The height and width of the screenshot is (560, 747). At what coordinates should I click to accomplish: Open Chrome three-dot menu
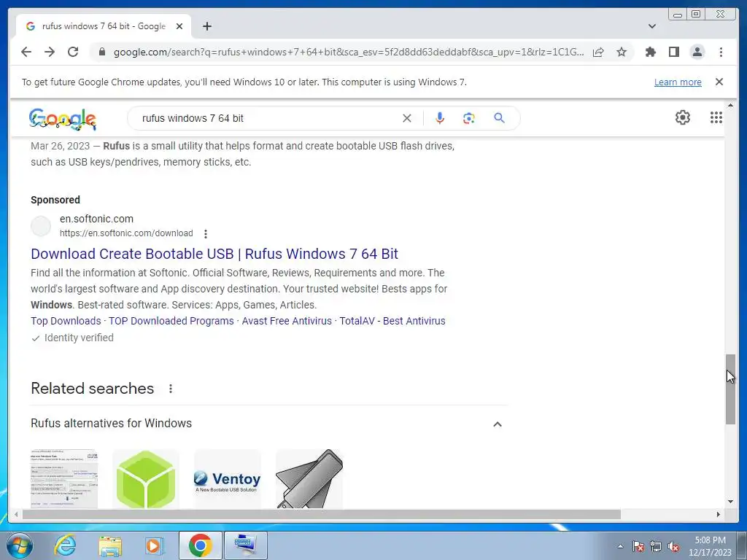721,52
